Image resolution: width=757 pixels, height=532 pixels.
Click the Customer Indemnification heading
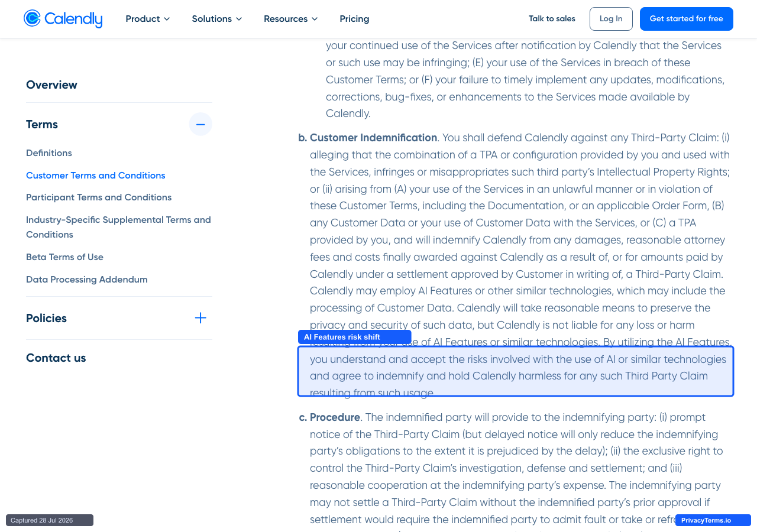click(373, 138)
